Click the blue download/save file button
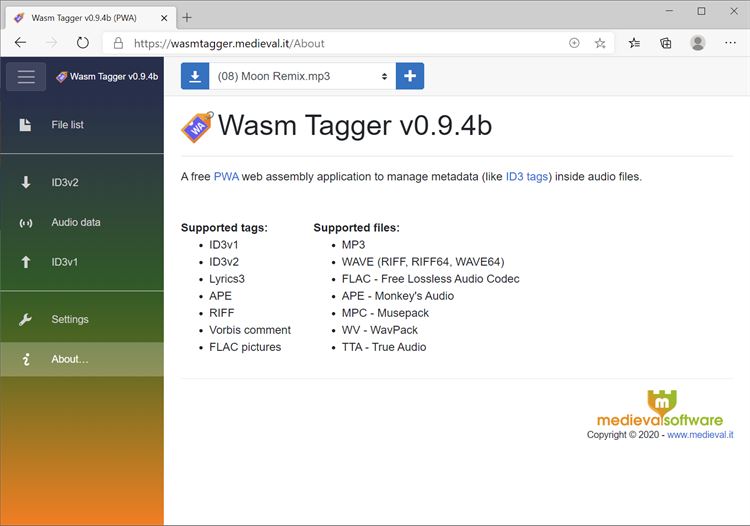 (195, 76)
